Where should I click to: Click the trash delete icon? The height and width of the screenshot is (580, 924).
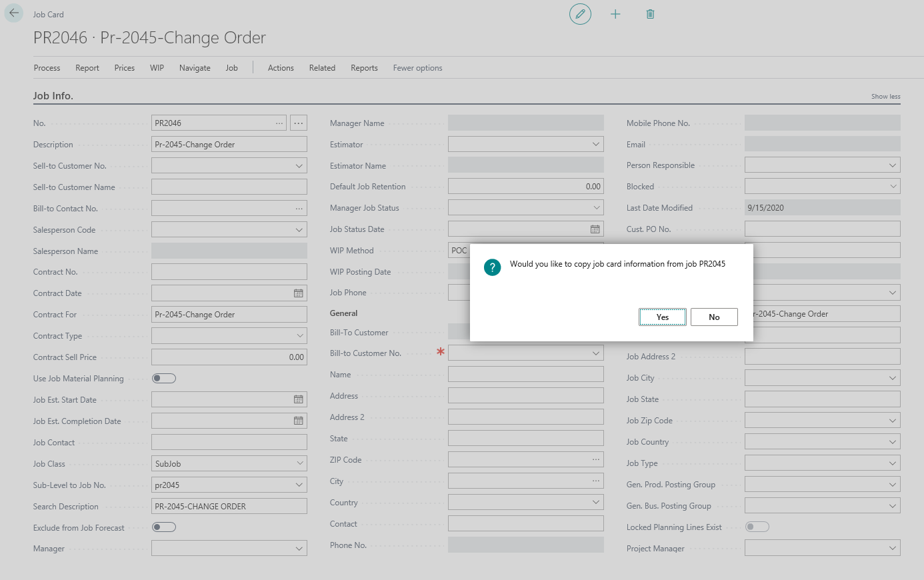(x=650, y=14)
